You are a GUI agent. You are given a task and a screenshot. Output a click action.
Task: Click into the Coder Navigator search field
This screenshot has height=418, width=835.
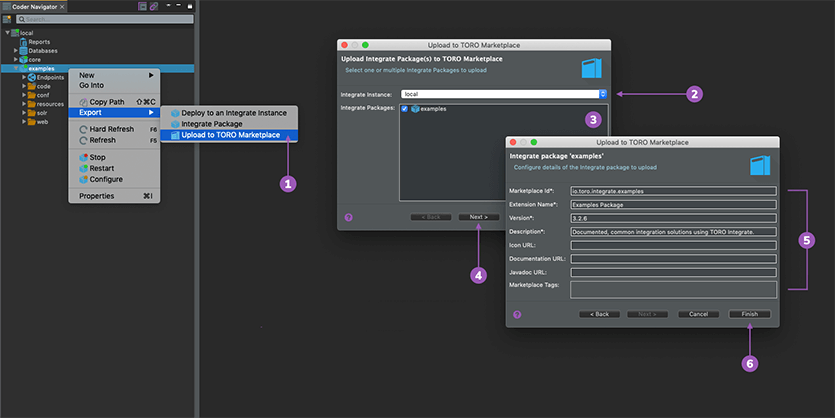coord(105,19)
